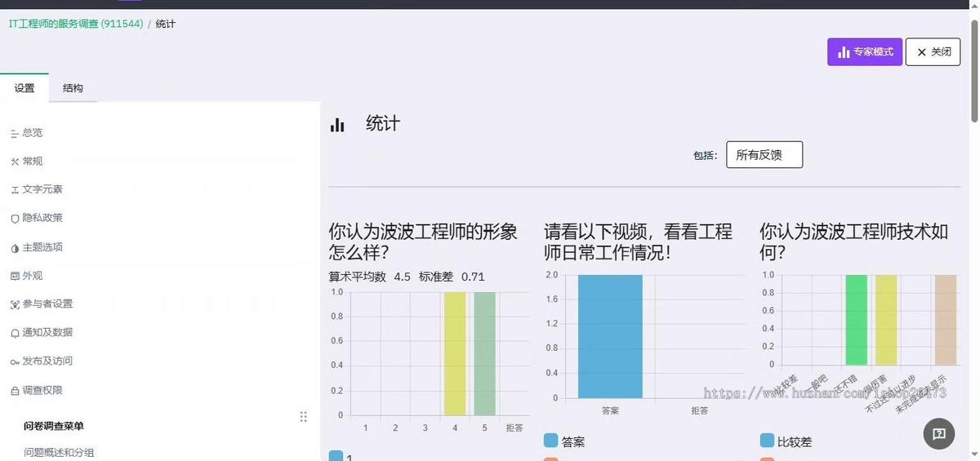Click the 包括: label
The width and height of the screenshot is (980, 461).
pyautogui.click(x=705, y=155)
